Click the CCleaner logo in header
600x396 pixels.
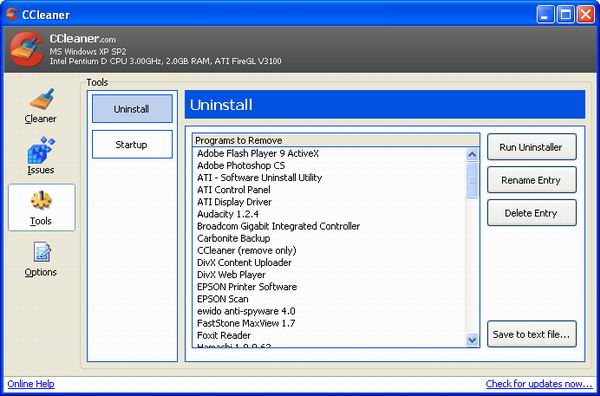[26, 49]
